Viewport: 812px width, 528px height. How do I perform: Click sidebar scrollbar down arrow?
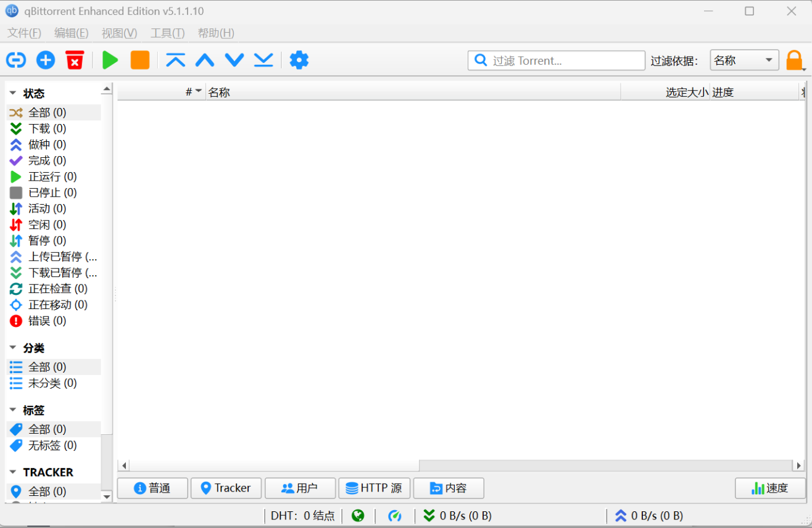[107, 497]
